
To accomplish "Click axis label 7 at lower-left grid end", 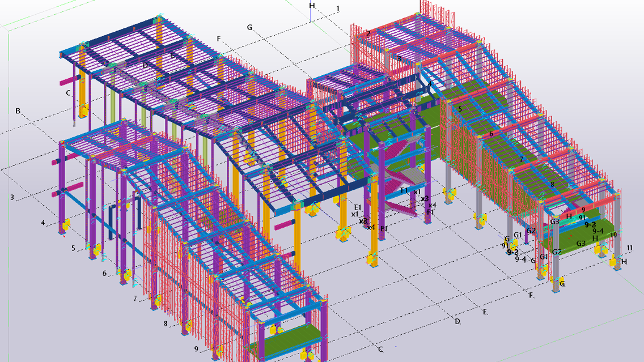I will point(135,299).
